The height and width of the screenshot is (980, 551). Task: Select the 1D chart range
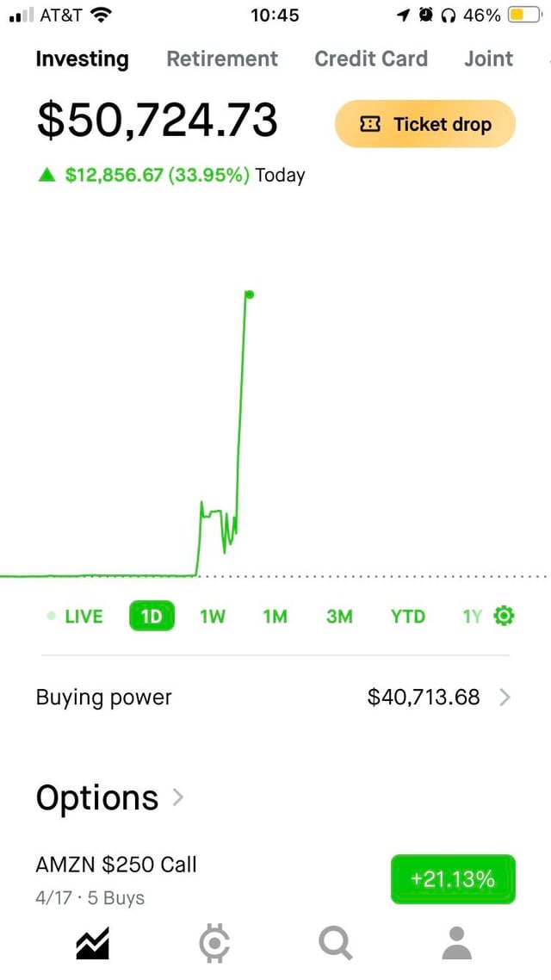152,617
